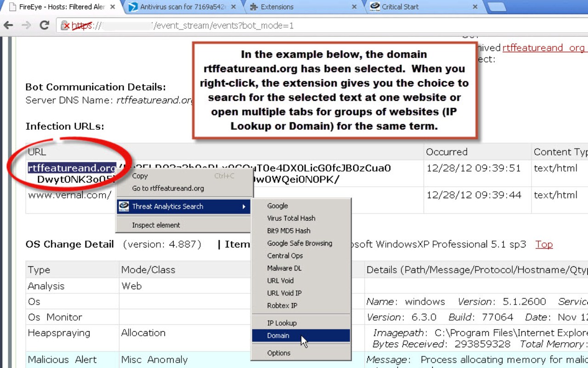Click the insecure HTTPS lock icon
Image resolution: width=588 pixels, height=368 pixels.
tap(66, 26)
